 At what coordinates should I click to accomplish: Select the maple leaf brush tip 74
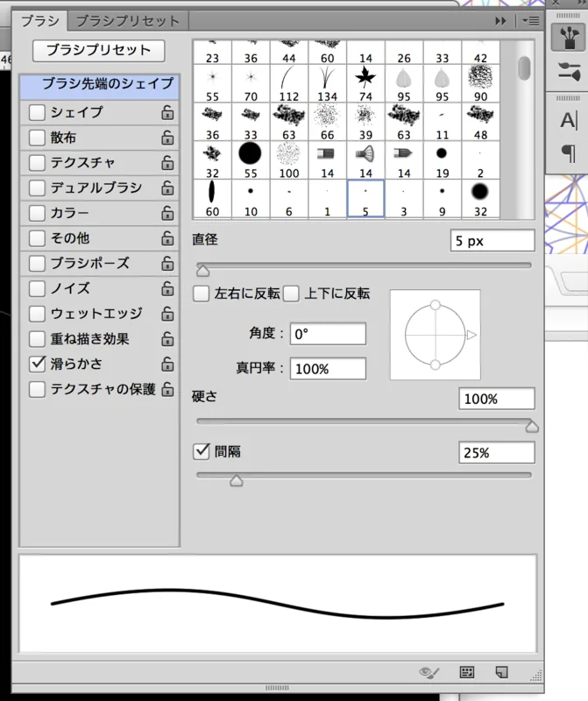point(365,83)
